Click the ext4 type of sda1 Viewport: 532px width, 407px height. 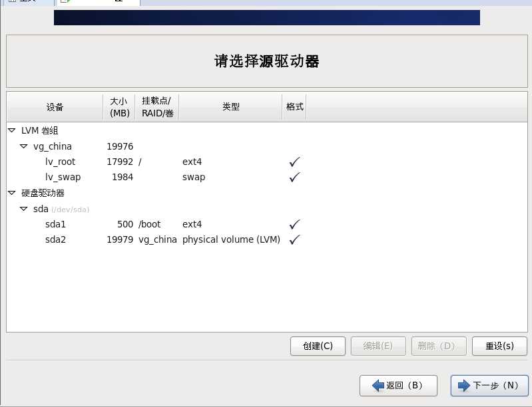(x=192, y=224)
